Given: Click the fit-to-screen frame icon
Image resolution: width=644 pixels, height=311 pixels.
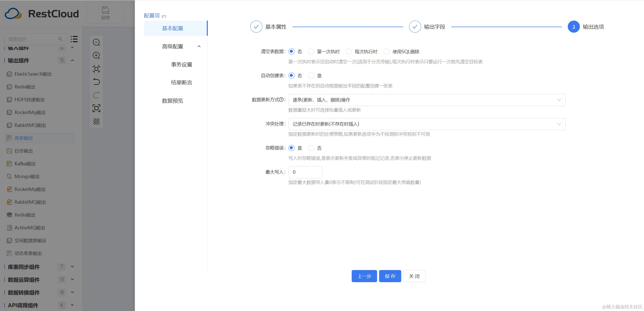Looking at the screenshot, I should (x=96, y=108).
